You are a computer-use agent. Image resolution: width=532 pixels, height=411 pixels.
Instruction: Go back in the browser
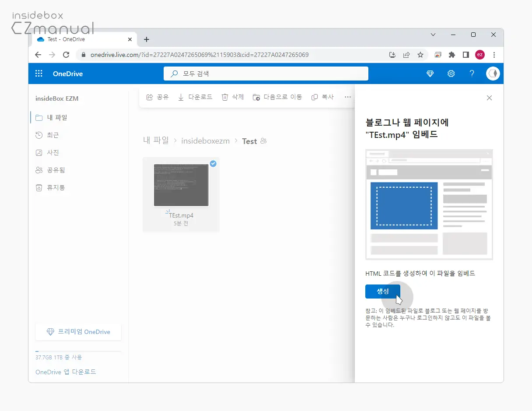coord(38,55)
